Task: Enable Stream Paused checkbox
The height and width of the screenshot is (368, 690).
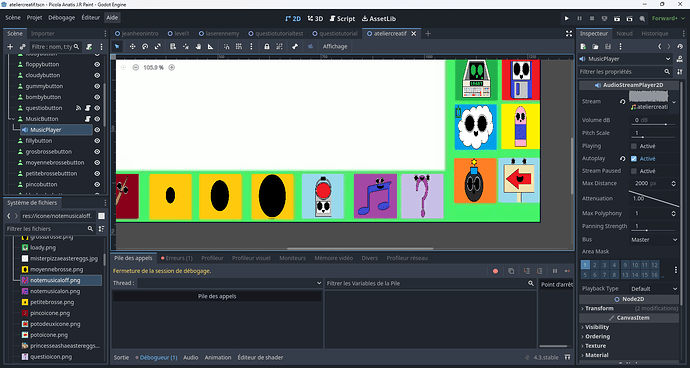Action: (x=634, y=171)
